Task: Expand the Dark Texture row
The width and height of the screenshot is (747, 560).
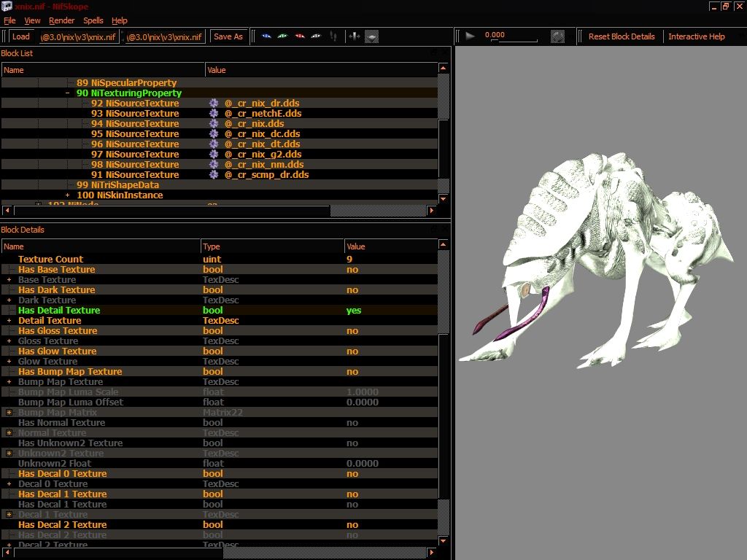Action: coord(9,300)
